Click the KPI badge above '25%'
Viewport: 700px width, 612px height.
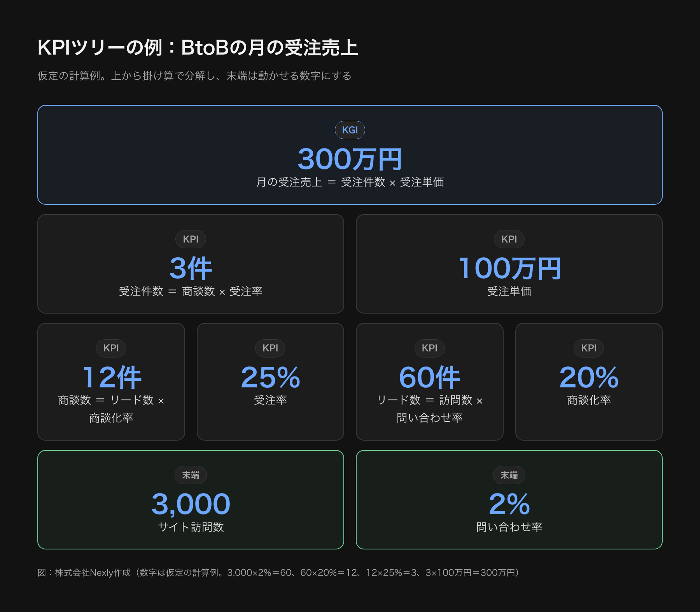(x=270, y=348)
